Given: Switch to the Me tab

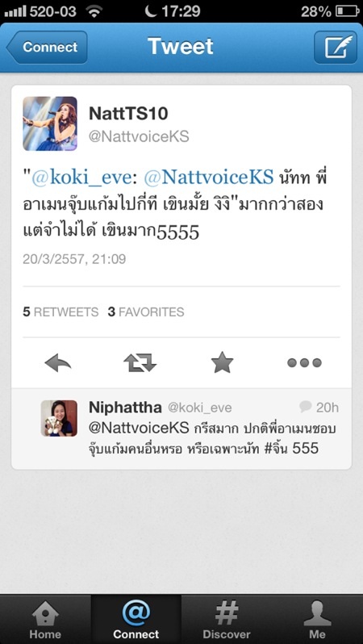Looking at the screenshot, I should 317,619.
